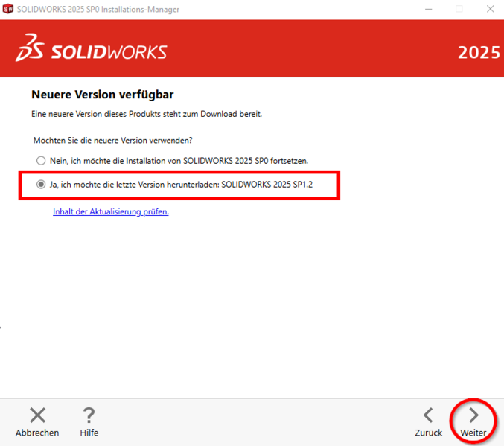Open 'Inhalt der Aktualisierung prüfen' link
The height and width of the screenshot is (446, 504).
coord(111,211)
